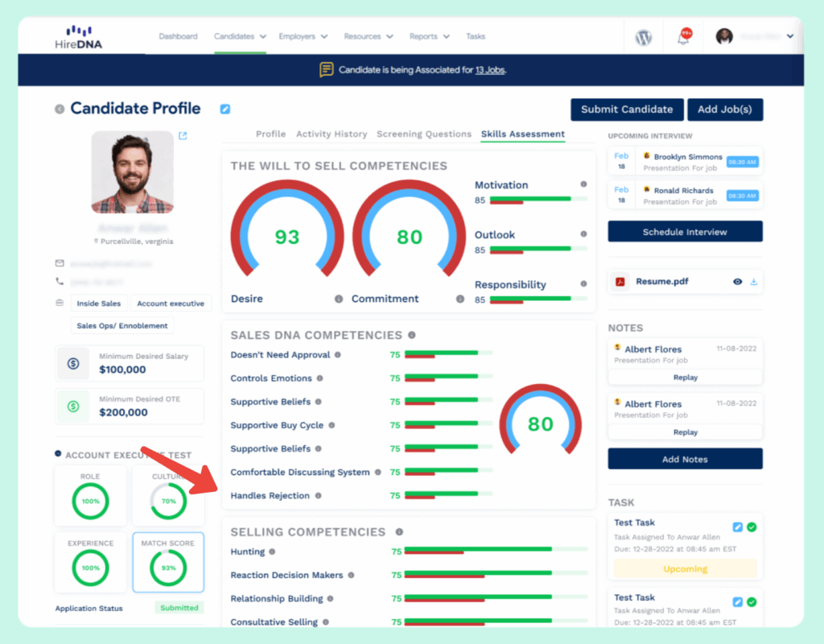Click the HireDNA logo
This screenshot has height=644, width=824.
[78, 37]
